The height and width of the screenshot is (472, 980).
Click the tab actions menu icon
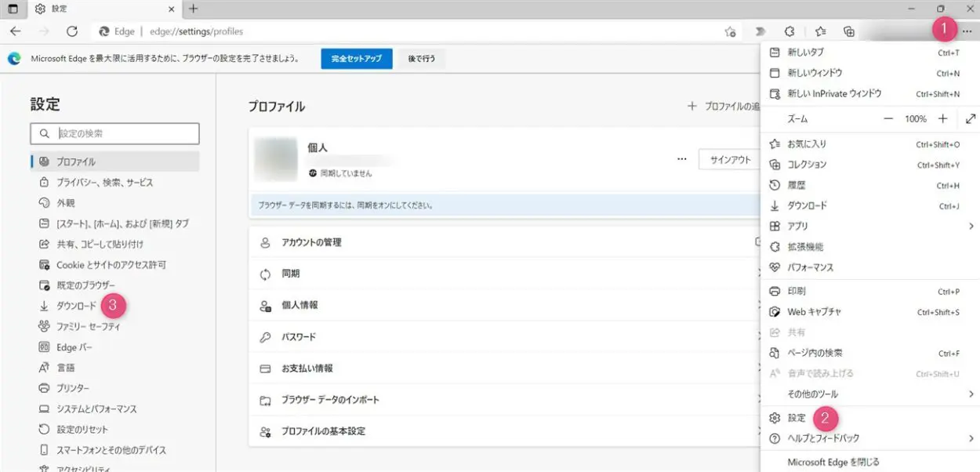tap(13, 9)
